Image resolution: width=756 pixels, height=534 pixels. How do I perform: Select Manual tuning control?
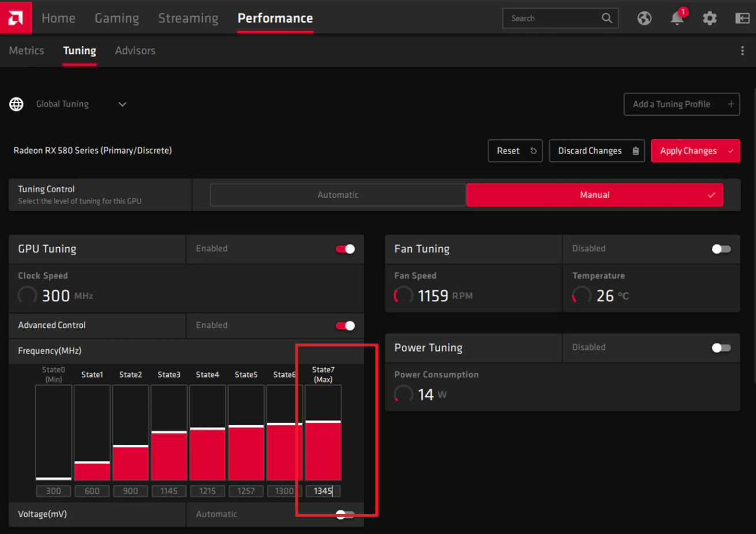coord(595,195)
